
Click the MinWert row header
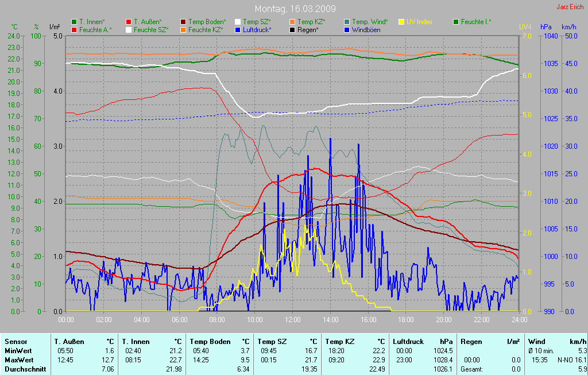click(18, 351)
